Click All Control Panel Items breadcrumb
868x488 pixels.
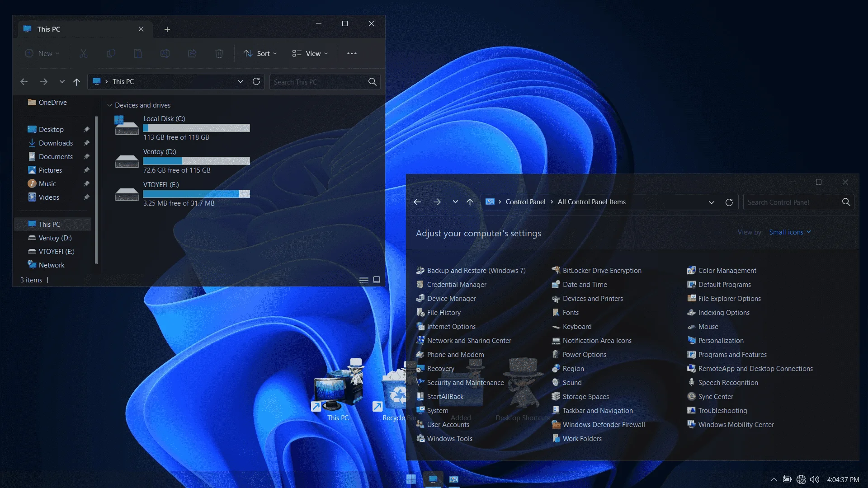[592, 202]
